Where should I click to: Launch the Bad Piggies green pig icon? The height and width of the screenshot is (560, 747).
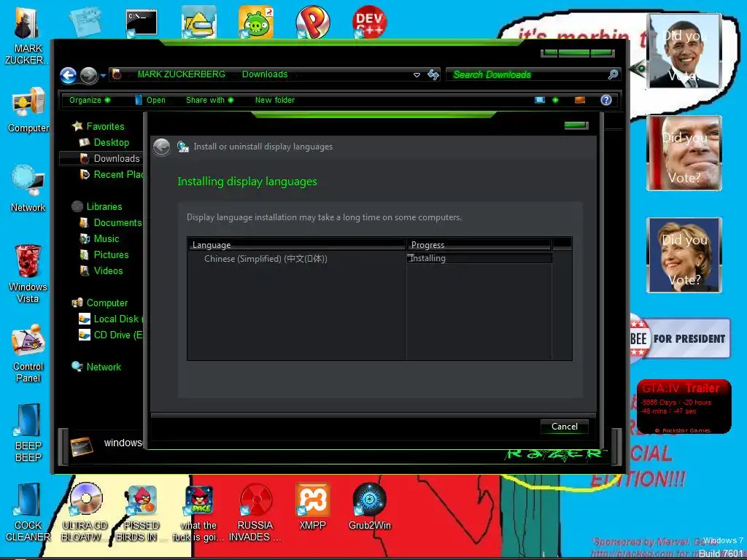click(256, 21)
